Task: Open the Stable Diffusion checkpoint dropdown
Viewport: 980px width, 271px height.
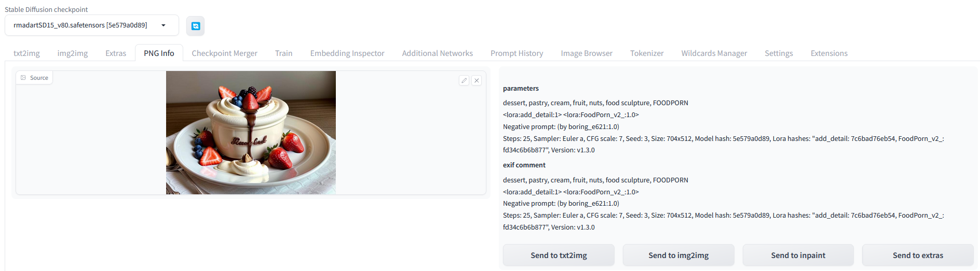Action: point(92,25)
